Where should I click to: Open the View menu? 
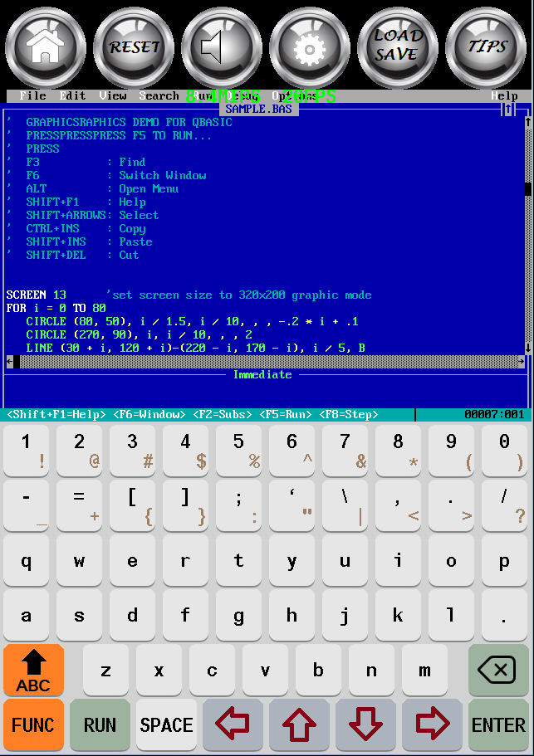113,95
